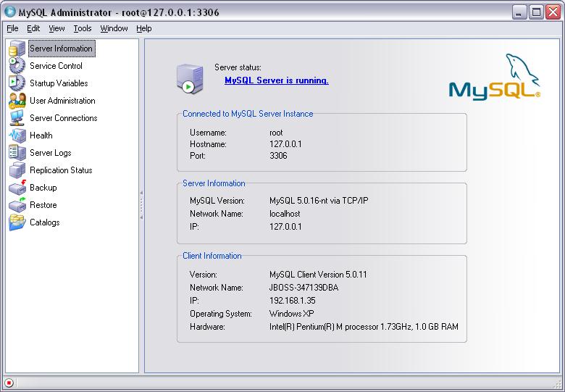View Server Connections list
Image resolution: width=565 pixels, height=392 pixels.
[64, 118]
